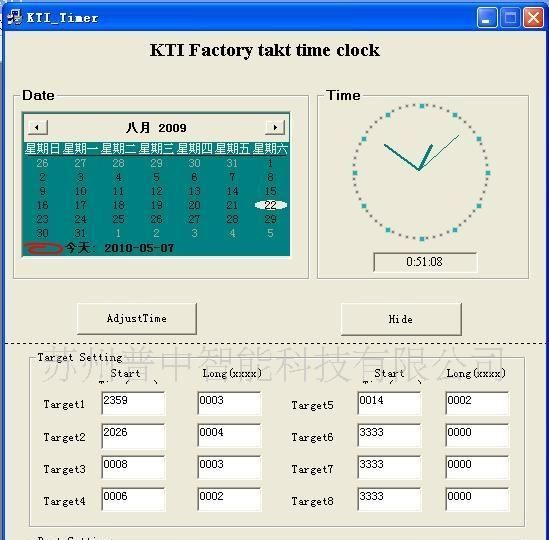549x540 pixels.
Task: Focus Target8 long field 0000
Action: coord(477,499)
